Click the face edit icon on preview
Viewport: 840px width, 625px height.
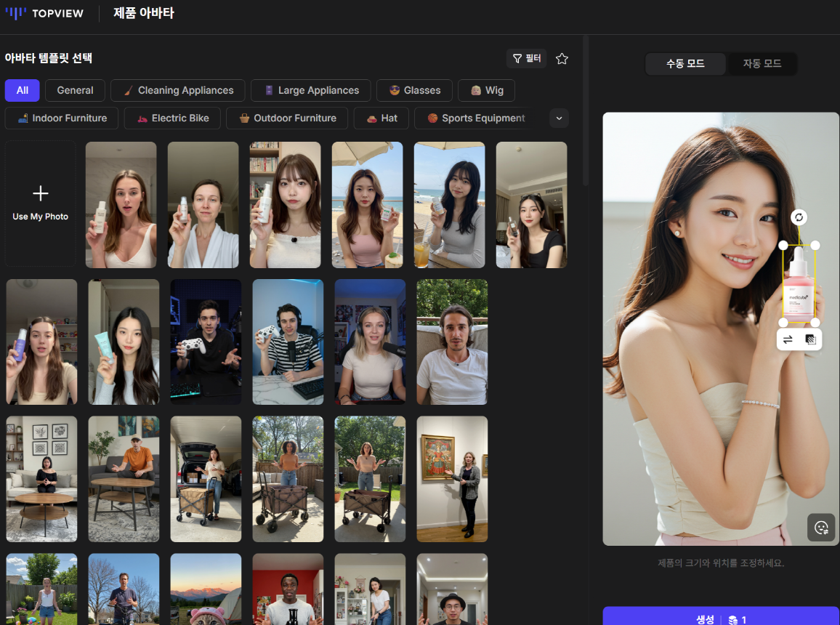[x=821, y=528]
